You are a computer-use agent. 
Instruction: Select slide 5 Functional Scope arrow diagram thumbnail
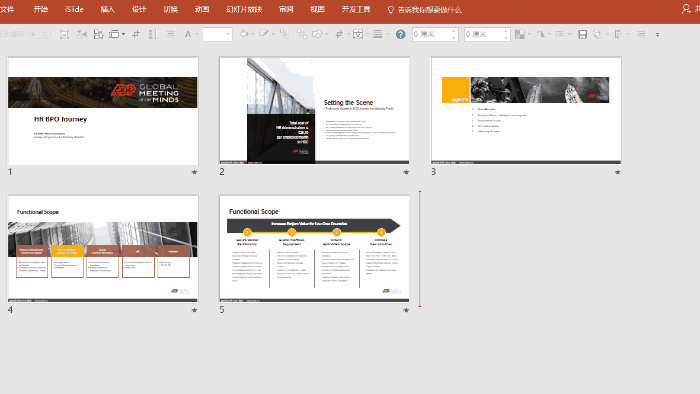click(314, 249)
